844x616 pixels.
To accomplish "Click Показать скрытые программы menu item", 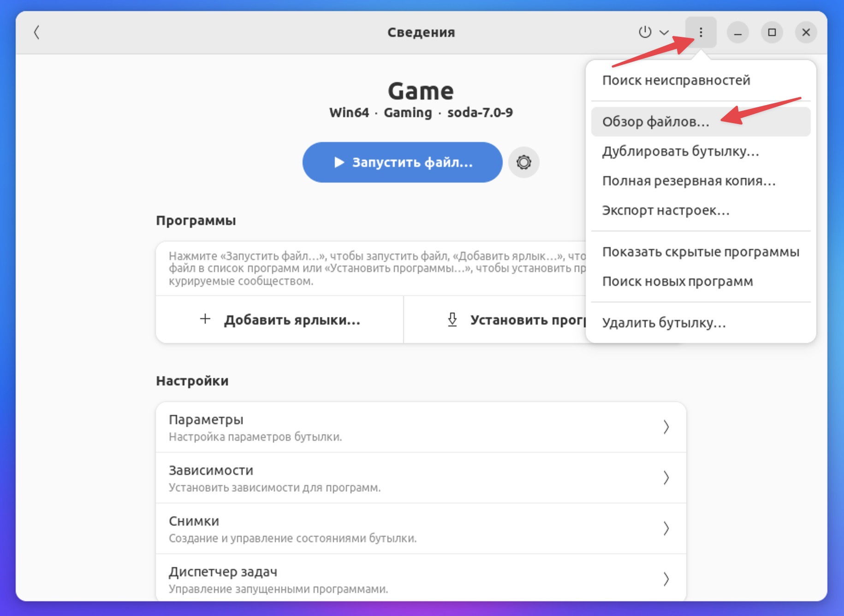I will (701, 252).
